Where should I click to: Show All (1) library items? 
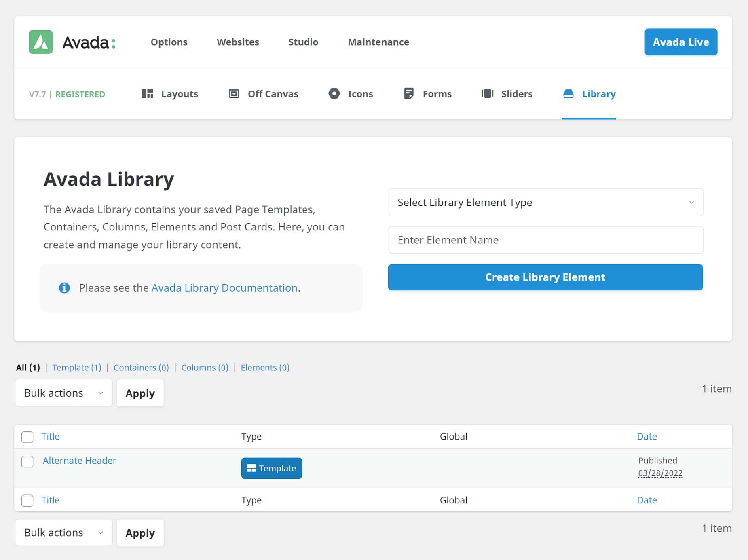(x=28, y=368)
